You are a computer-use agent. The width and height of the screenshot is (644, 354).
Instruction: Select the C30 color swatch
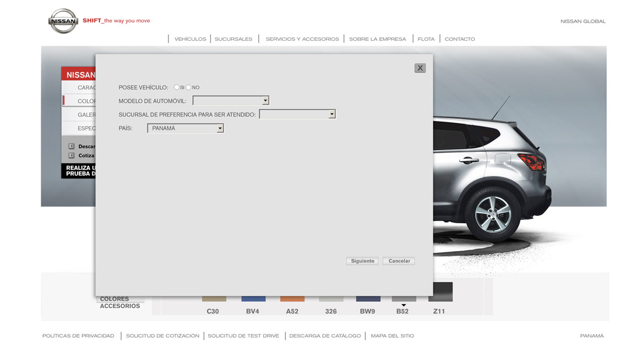pos(214,299)
